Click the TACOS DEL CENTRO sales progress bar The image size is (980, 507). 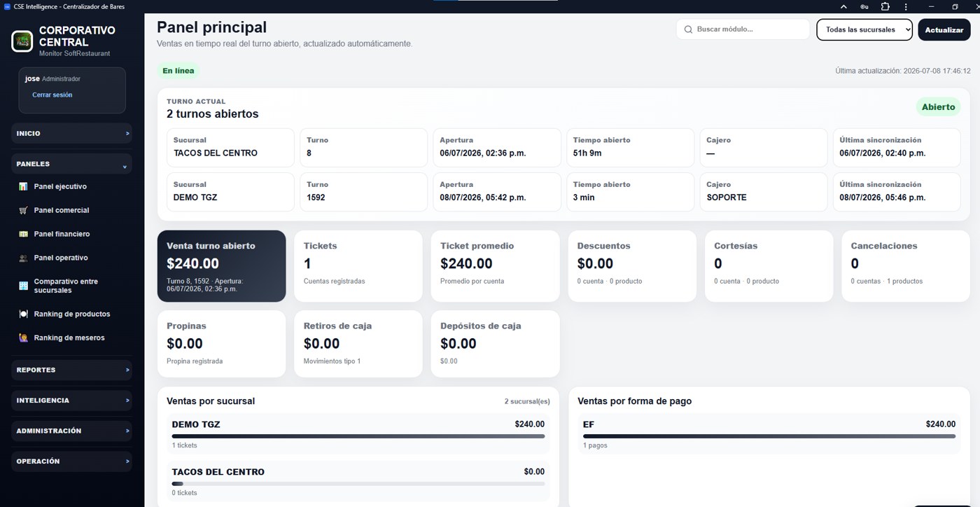click(x=358, y=484)
